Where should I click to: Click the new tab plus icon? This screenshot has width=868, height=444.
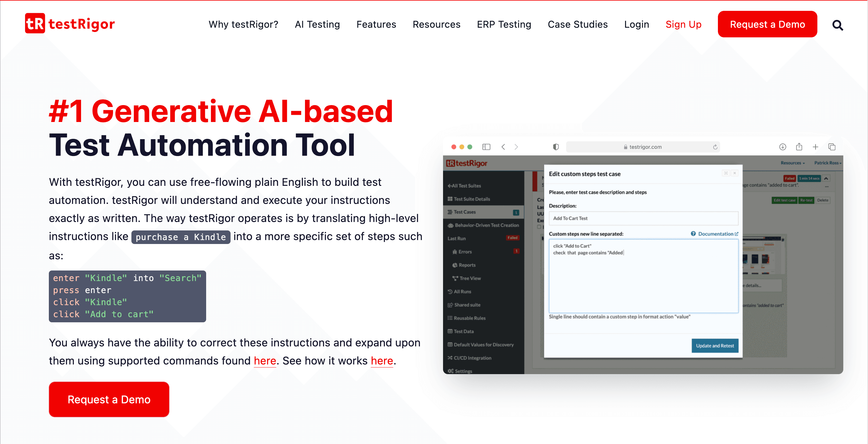point(816,147)
